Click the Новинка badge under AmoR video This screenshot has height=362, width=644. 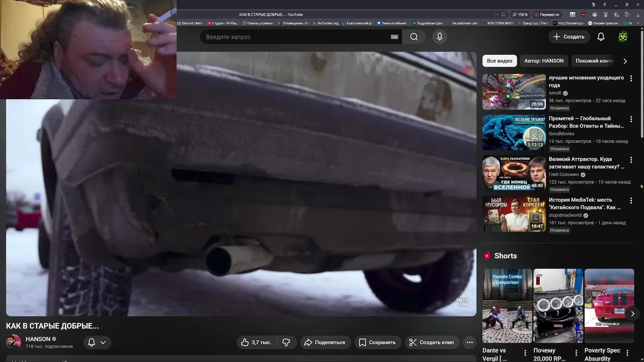[x=559, y=108]
